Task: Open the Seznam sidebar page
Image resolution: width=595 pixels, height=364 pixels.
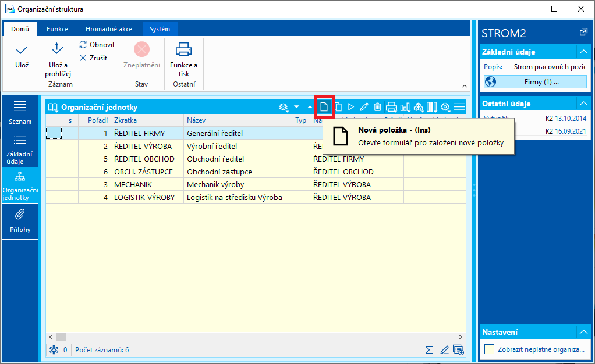Action: 20,113
